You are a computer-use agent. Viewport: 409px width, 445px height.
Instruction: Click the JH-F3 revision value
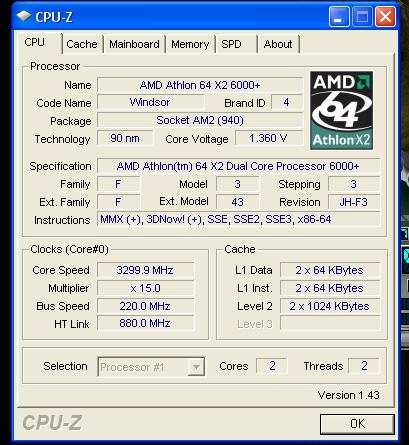(354, 202)
